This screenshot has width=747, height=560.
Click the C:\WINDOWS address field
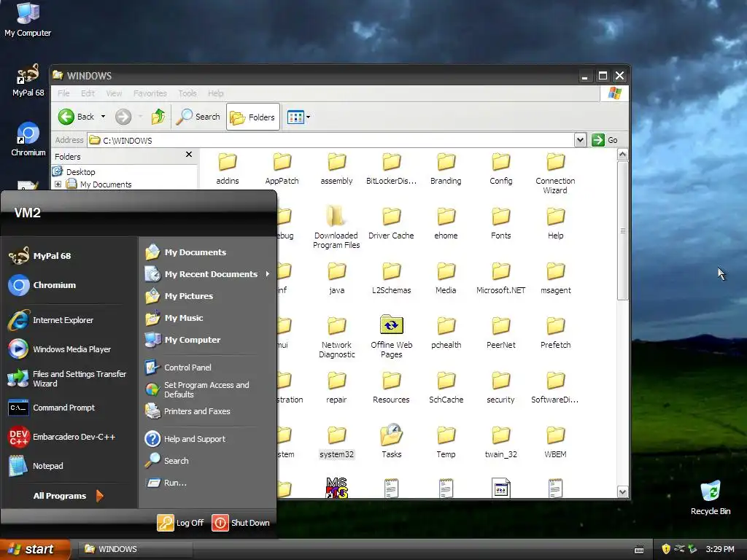(x=332, y=140)
